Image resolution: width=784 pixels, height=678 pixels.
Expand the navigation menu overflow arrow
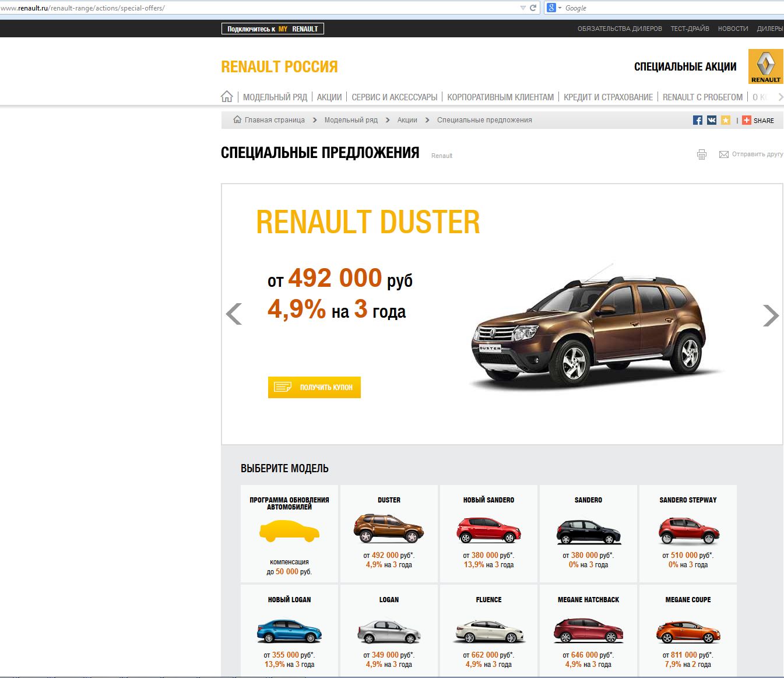tap(781, 97)
